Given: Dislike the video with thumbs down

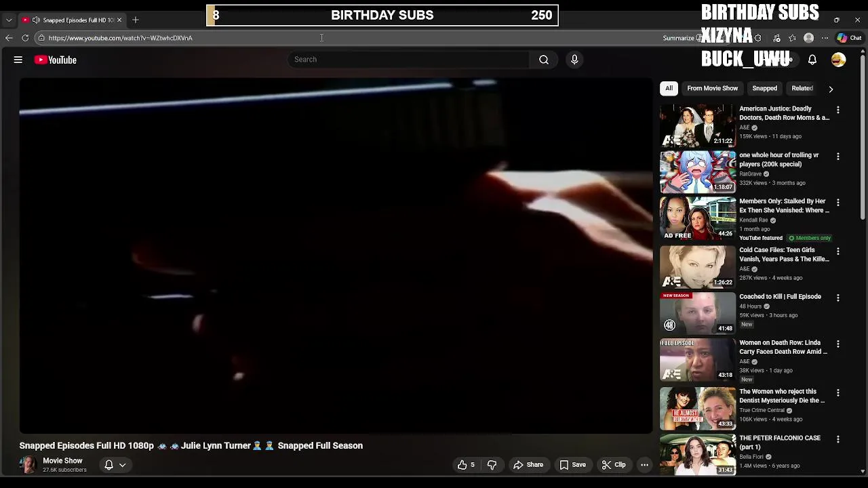Looking at the screenshot, I should coord(492,465).
